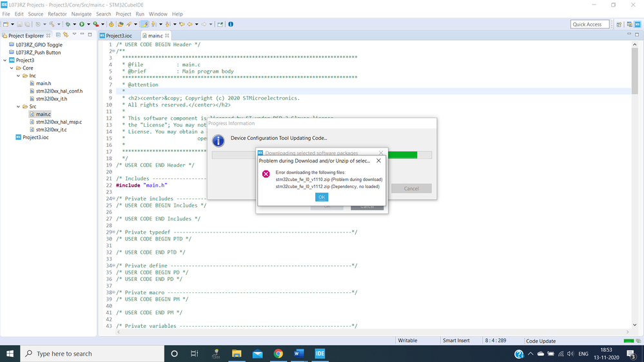Viewport: 644px width, 362px height.
Task: Collapse the Core folder node
Action: pyautogui.click(x=12, y=68)
